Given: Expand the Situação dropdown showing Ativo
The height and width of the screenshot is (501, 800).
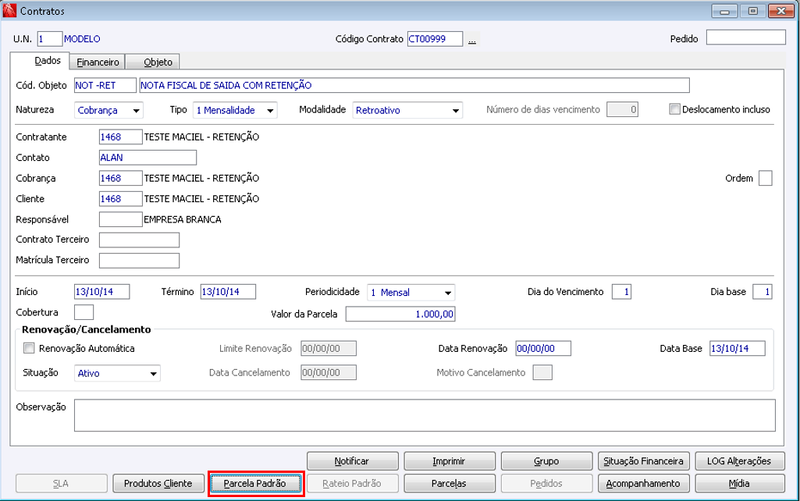Looking at the screenshot, I should point(117,373).
